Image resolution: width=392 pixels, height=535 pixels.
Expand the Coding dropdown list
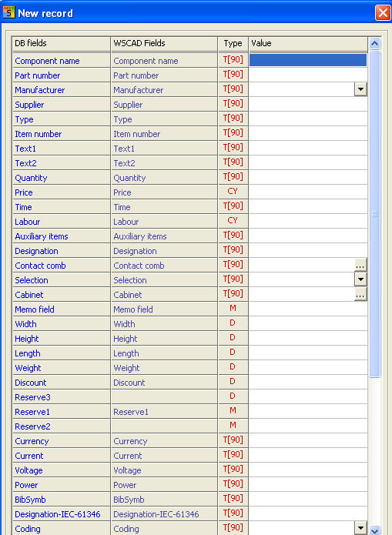tap(360, 528)
